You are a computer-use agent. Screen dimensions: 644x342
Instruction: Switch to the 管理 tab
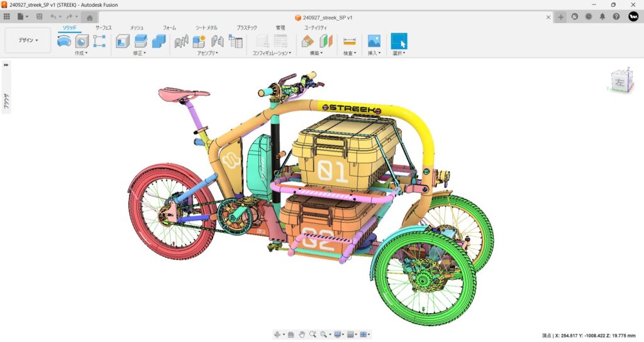point(280,28)
